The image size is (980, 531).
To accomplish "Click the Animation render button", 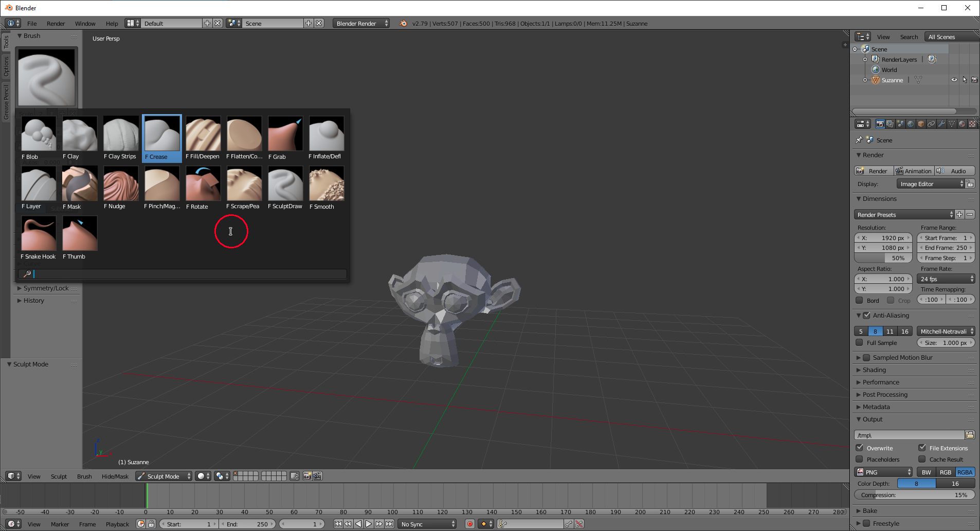I will coord(914,171).
